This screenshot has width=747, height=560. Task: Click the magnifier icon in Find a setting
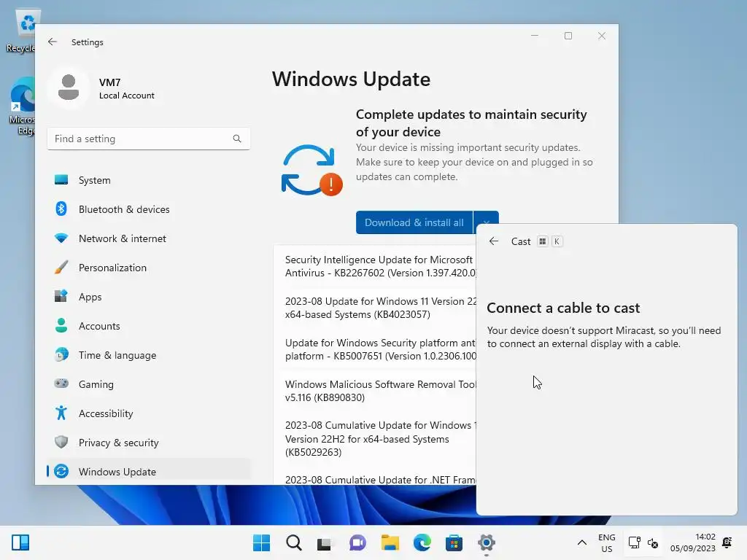click(237, 139)
